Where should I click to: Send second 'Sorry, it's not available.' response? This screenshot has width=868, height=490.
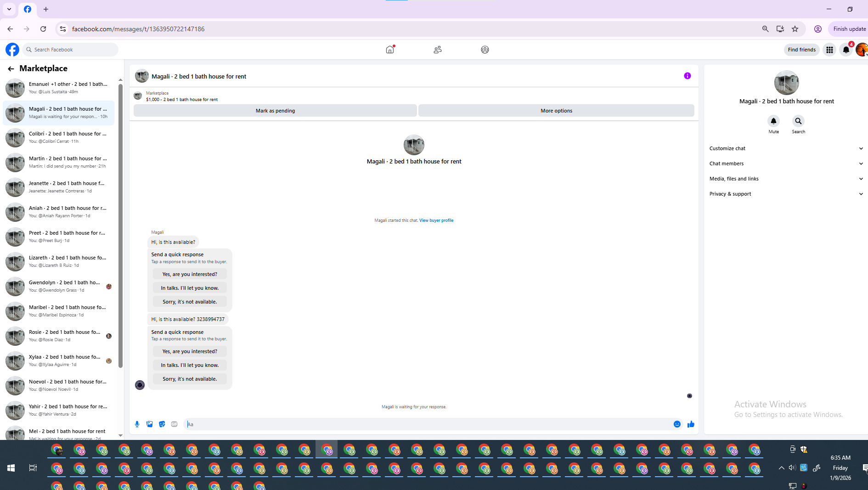[190, 379]
